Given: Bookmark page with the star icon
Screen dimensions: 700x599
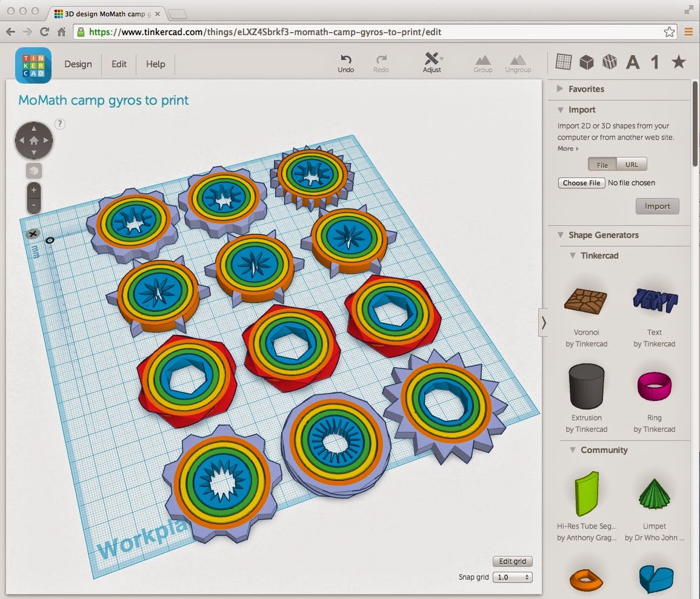Looking at the screenshot, I should (669, 31).
